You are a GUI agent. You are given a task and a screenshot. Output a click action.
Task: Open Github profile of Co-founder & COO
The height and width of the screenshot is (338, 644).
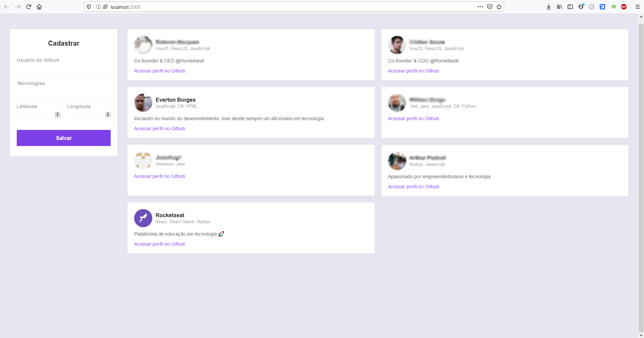pyautogui.click(x=413, y=71)
